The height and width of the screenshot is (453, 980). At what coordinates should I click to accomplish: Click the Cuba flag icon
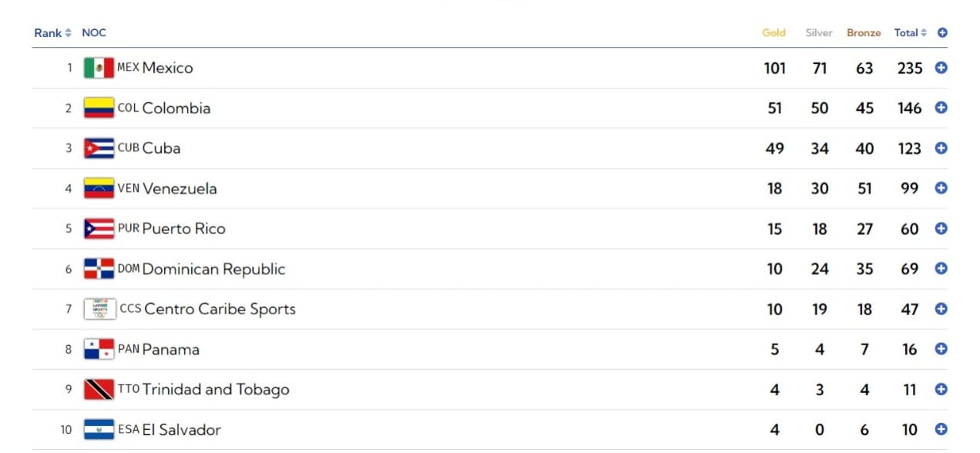click(x=99, y=148)
